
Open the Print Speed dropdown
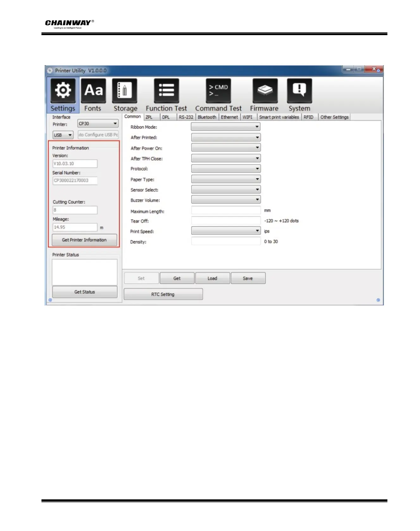[x=226, y=231]
